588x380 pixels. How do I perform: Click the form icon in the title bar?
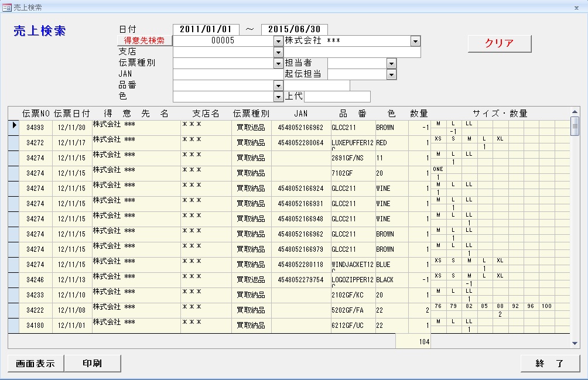tap(7, 8)
